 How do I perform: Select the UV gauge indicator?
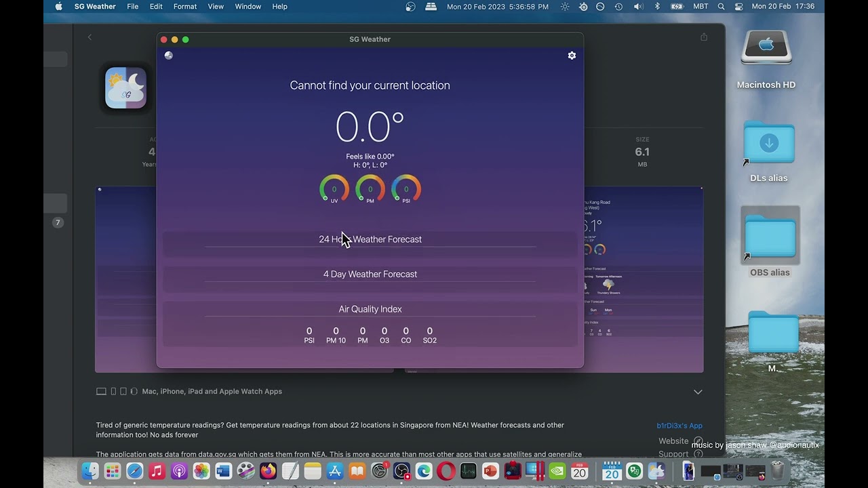coord(334,189)
